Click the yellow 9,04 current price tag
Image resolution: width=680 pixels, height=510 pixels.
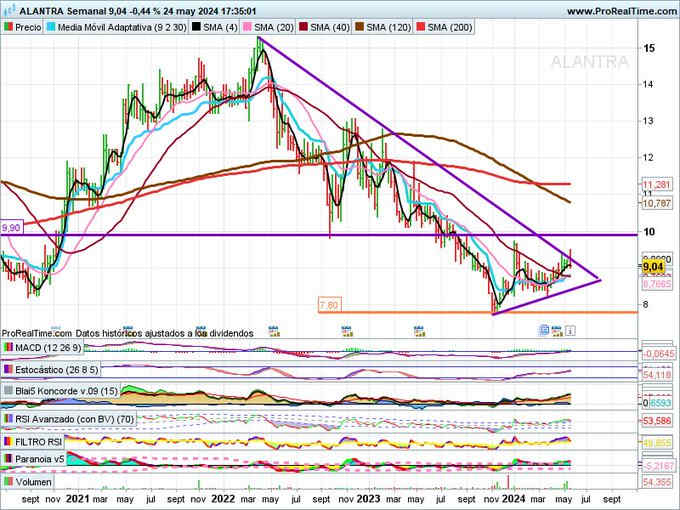(653, 266)
